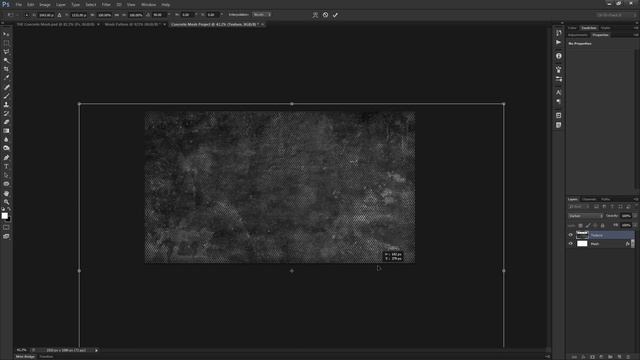Viewport: 640px width, 360px height.
Task: Toggle lock position icon
Action: [x=595, y=225]
